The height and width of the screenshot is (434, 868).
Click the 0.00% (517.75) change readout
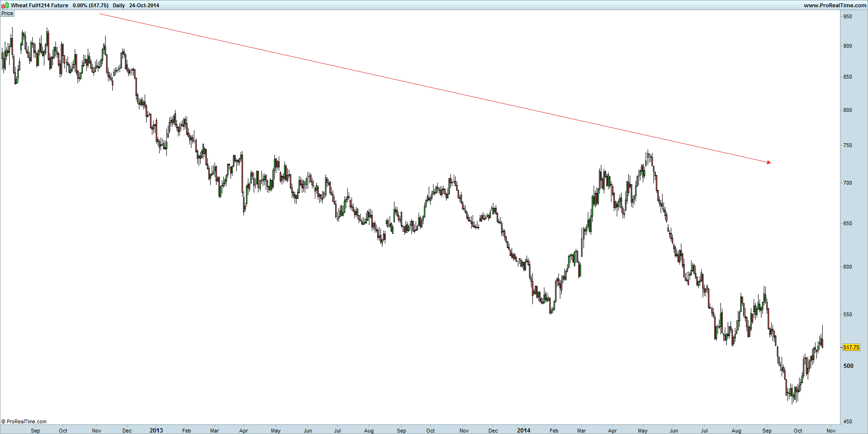click(91, 5)
